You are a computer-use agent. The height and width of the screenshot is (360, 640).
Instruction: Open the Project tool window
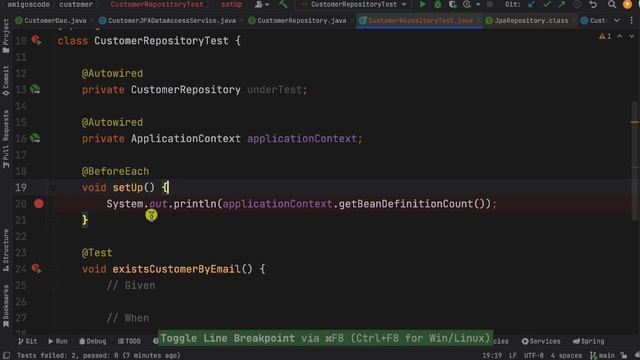point(6,36)
